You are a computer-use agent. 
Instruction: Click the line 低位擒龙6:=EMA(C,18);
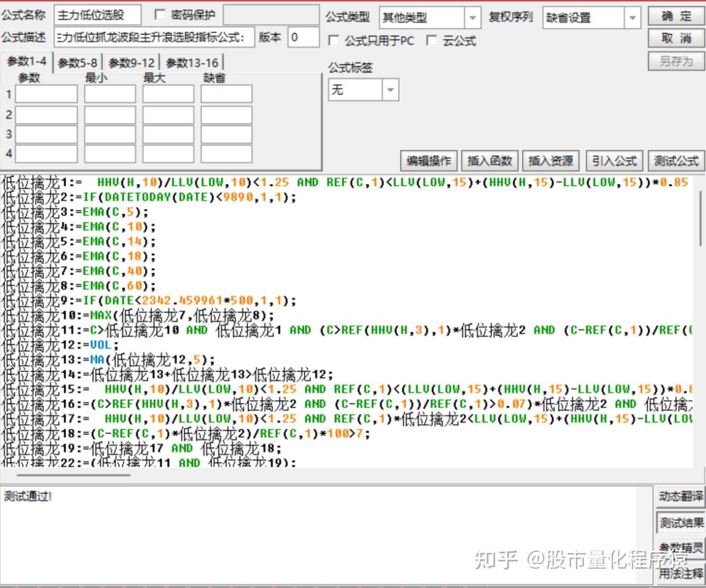point(78,256)
